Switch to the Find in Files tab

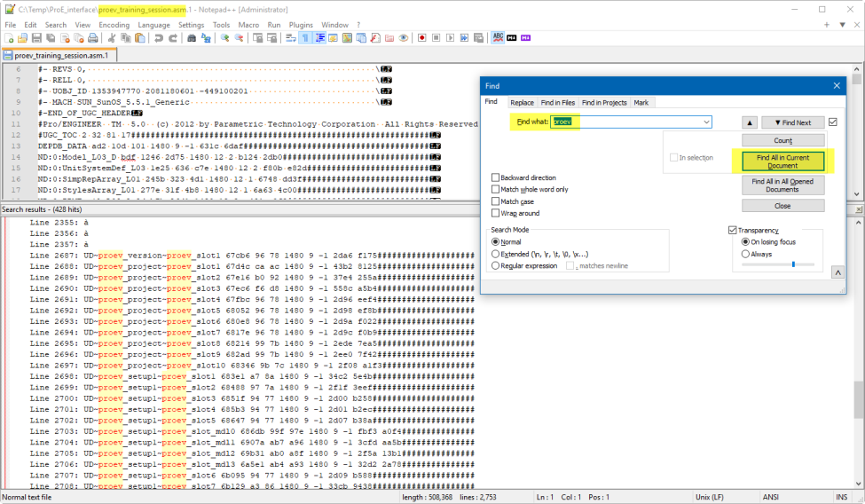point(558,103)
